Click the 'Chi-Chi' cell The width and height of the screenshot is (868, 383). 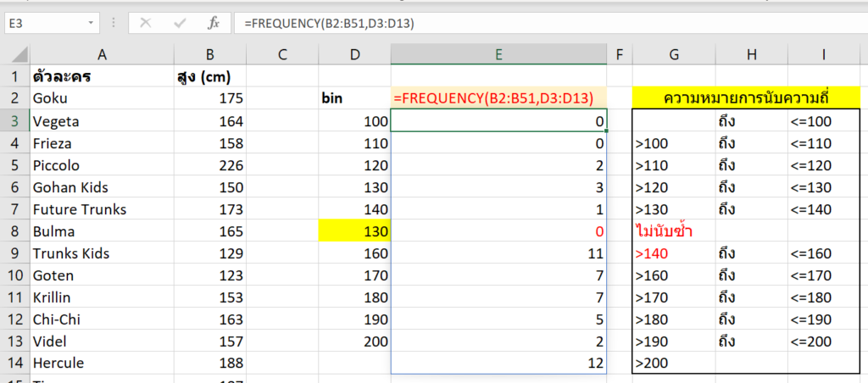tap(102, 319)
